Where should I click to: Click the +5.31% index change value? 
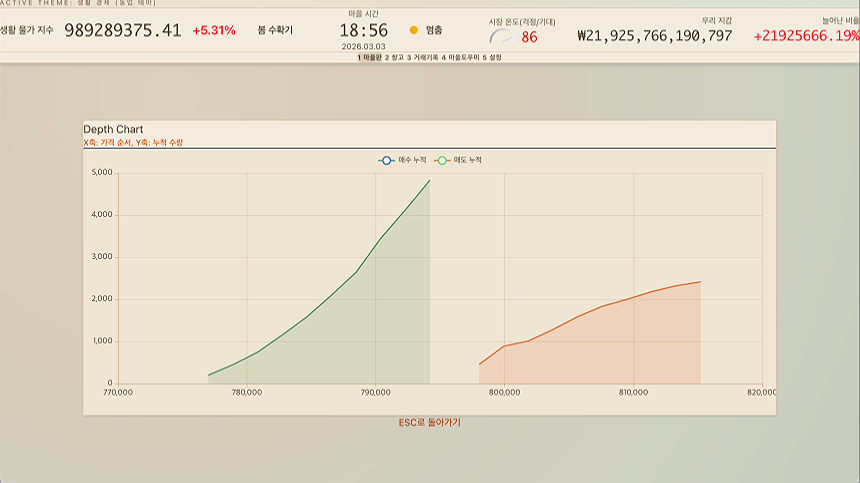tap(214, 31)
